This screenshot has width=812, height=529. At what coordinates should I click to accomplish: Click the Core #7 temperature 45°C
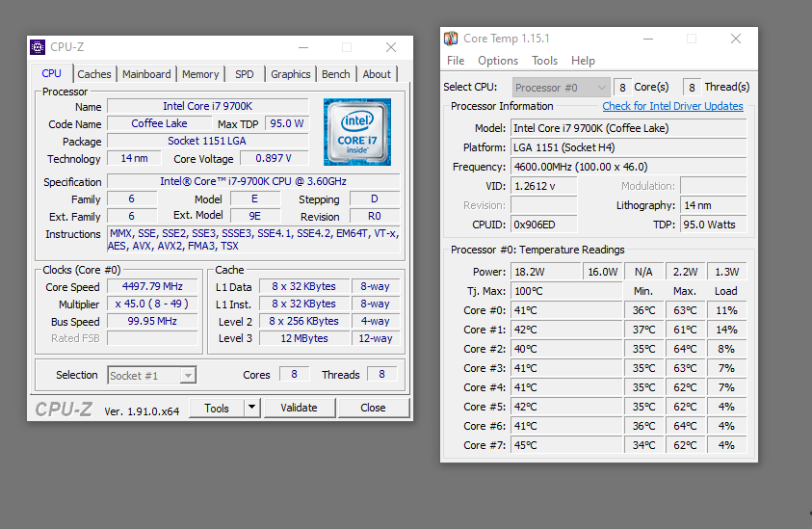tap(566, 445)
